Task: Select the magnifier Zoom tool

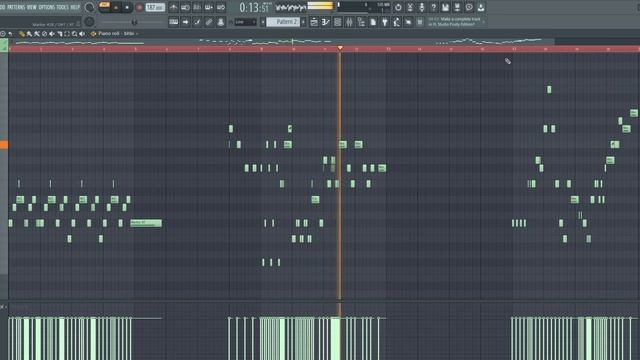Action: pos(75,33)
